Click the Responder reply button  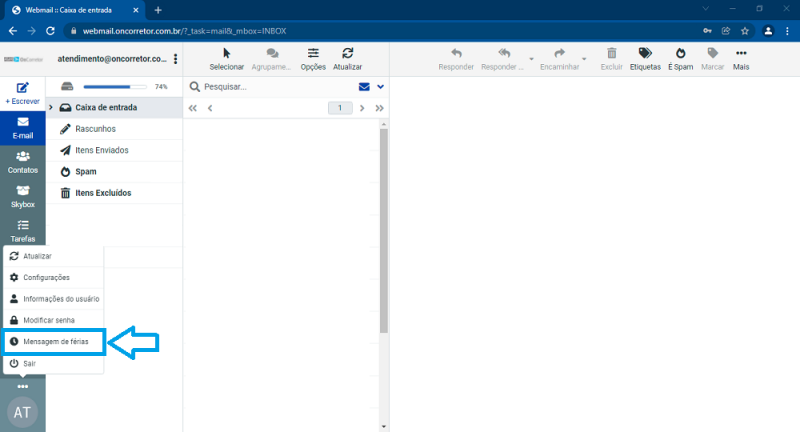[x=456, y=59]
